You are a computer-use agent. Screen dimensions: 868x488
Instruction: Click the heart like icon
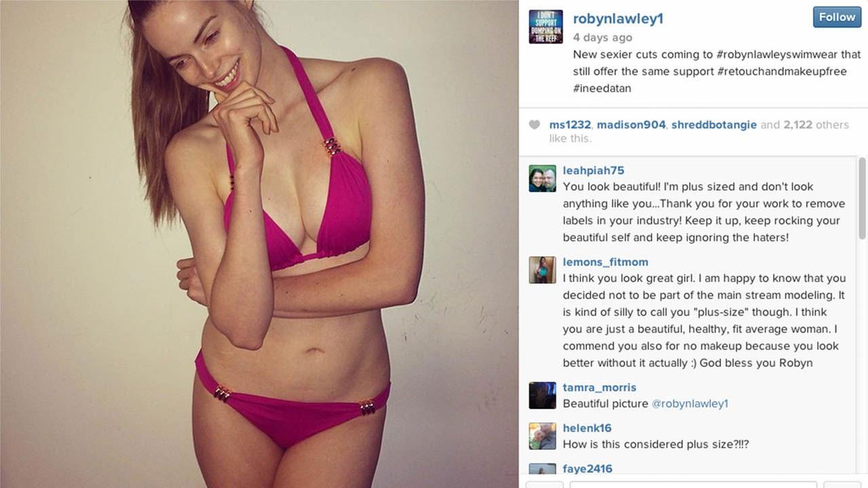pos(534,125)
